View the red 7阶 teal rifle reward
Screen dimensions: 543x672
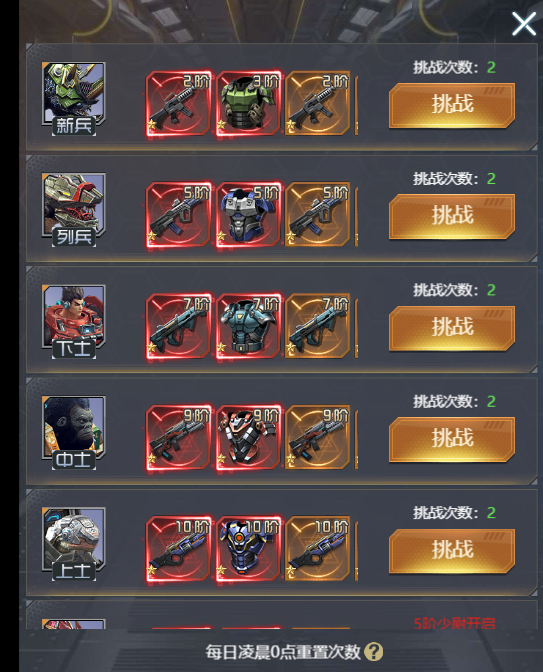[179, 326]
